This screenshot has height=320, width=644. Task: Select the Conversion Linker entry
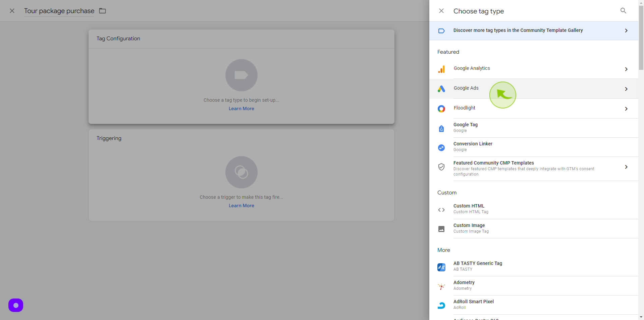click(534, 147)
